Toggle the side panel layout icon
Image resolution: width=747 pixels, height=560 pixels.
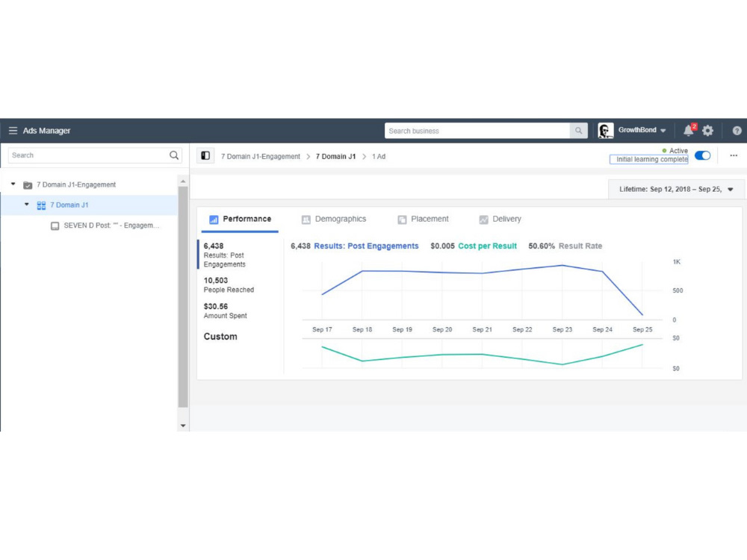[205, 156]
